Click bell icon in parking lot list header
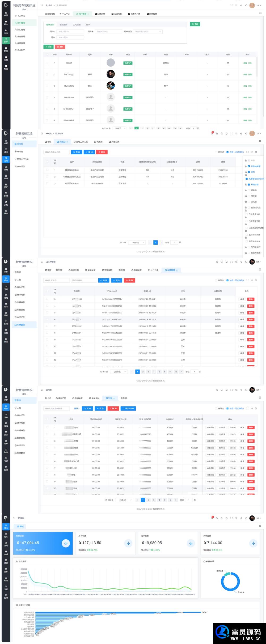266x644 pixels. [226, 390]
